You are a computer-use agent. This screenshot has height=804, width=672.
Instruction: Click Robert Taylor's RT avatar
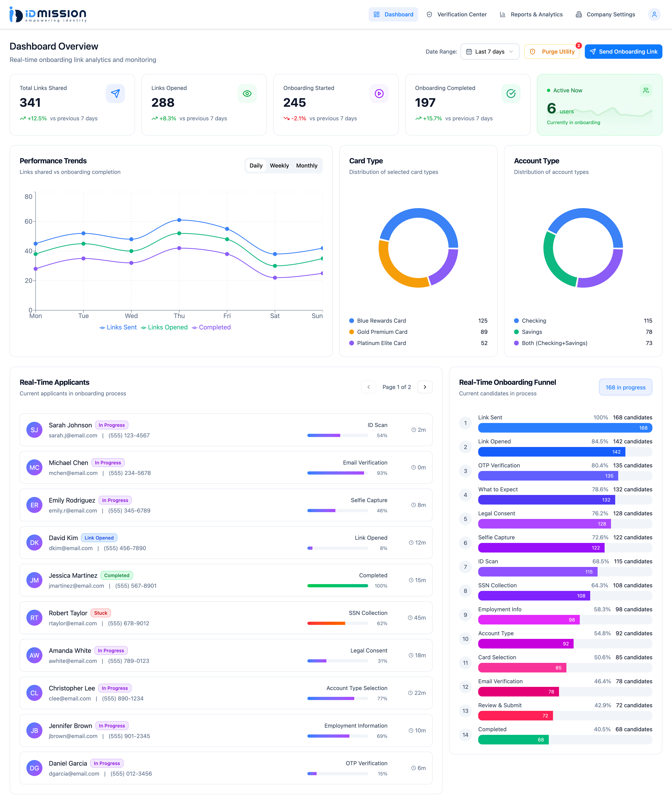[x=34, y=617]
